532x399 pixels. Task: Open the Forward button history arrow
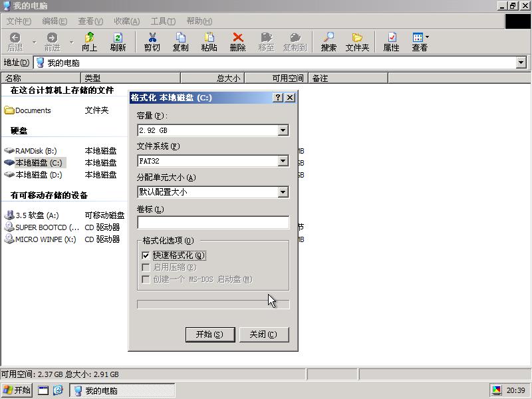(71, 42)
